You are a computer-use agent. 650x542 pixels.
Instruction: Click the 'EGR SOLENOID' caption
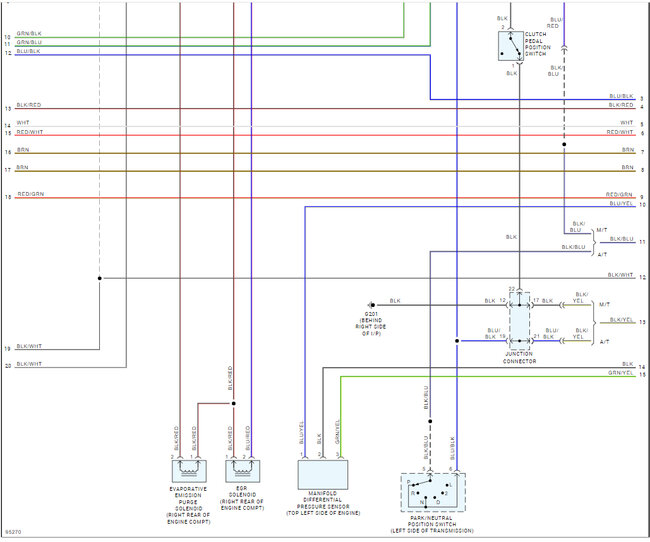(x=243, y=491)
